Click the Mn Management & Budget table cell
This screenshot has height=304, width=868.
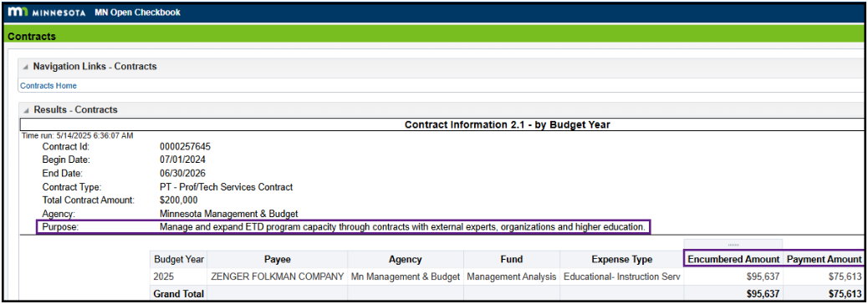click(x=406, y=277)
